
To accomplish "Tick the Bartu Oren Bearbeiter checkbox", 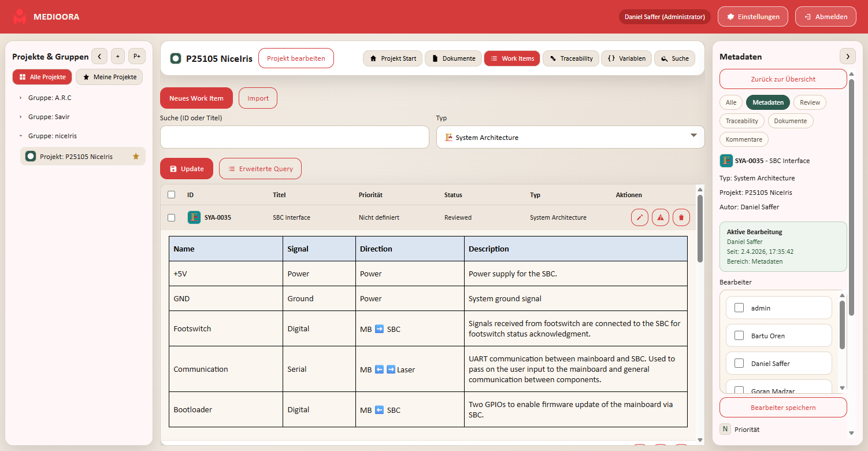I will click(739, 335).
